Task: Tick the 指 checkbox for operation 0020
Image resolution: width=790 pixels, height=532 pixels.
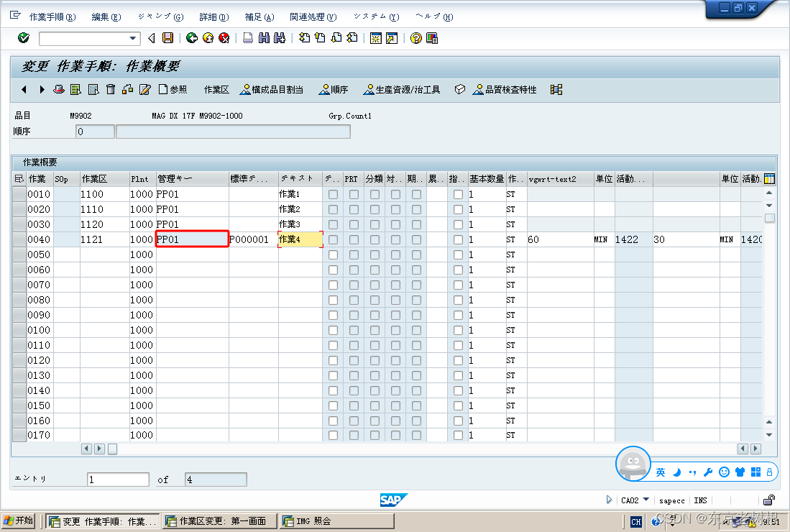Action: coord(458,209)
